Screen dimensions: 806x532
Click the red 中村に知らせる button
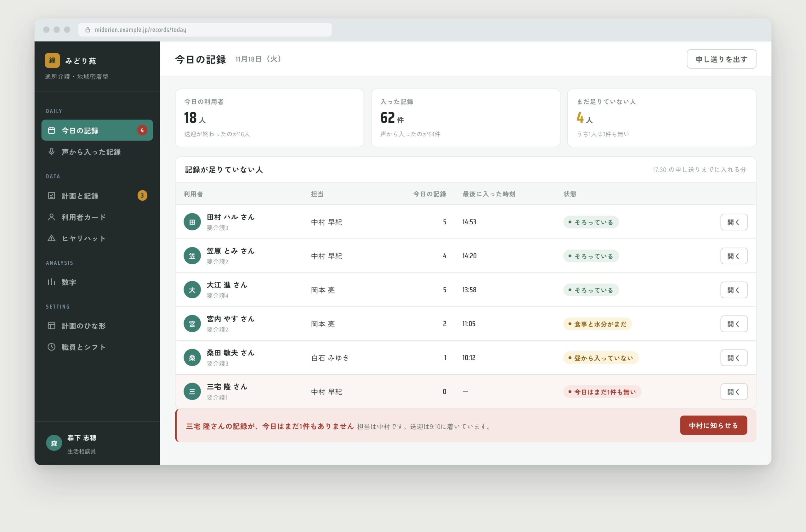point(713,425)
